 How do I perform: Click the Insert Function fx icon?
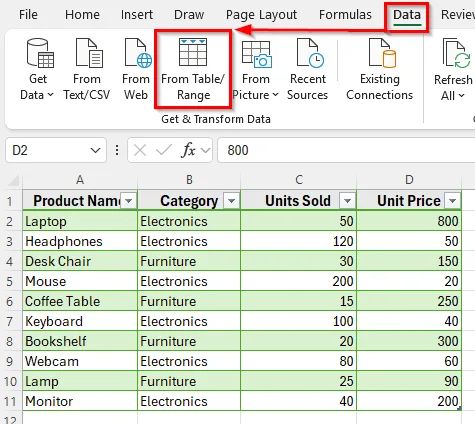click(x=188, y=150)
